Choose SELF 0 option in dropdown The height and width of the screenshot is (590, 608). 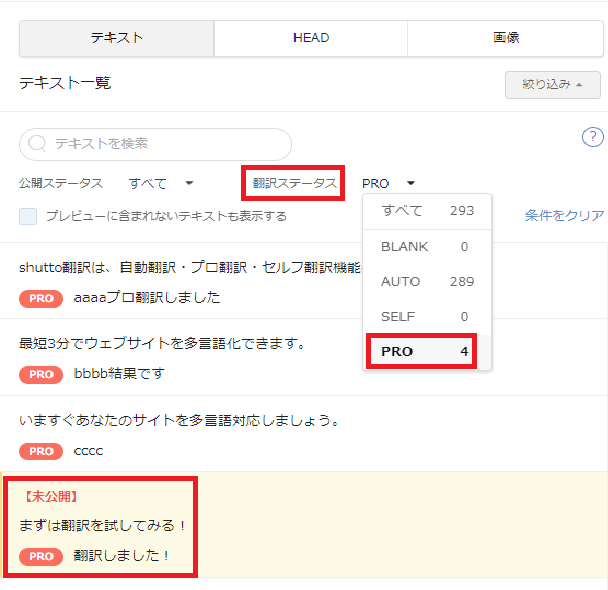427,317
